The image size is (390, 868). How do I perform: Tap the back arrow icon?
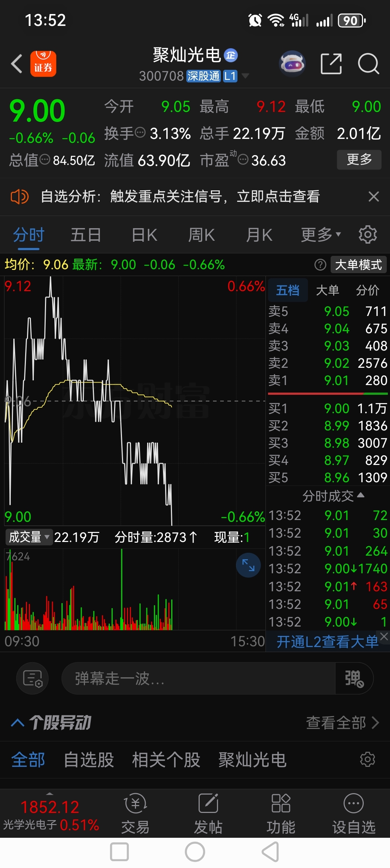[17, 64]
